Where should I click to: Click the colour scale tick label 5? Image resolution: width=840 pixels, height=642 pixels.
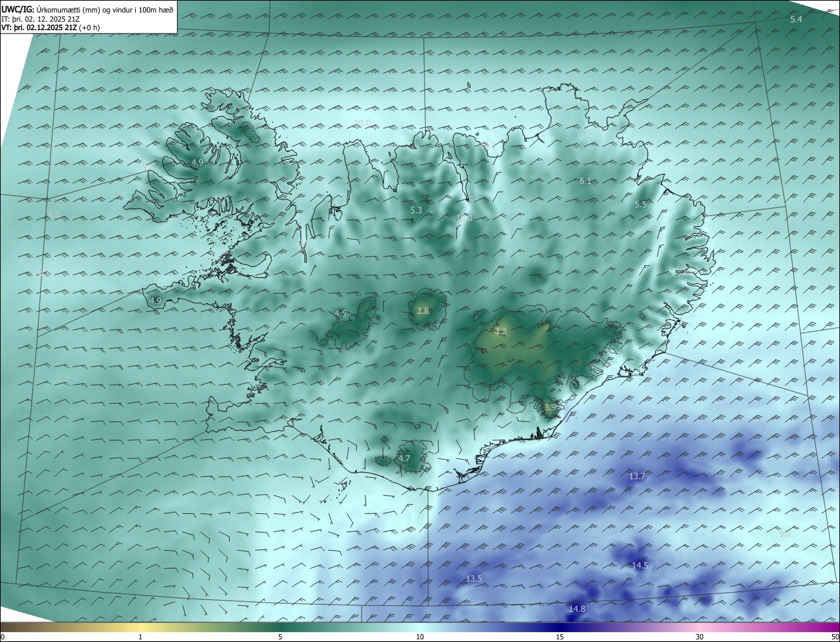pyautogui.click(x=280, y=637)
